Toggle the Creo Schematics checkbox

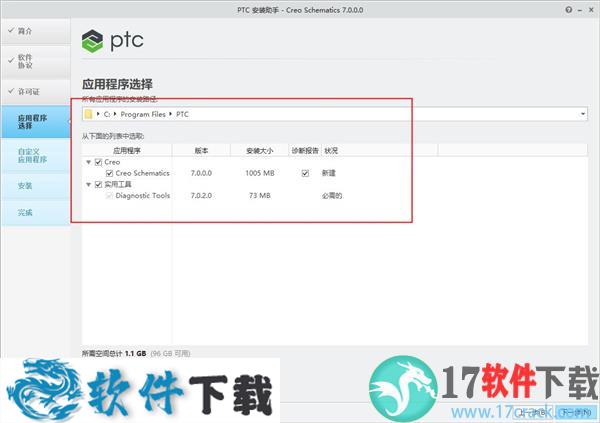(109, 173)
